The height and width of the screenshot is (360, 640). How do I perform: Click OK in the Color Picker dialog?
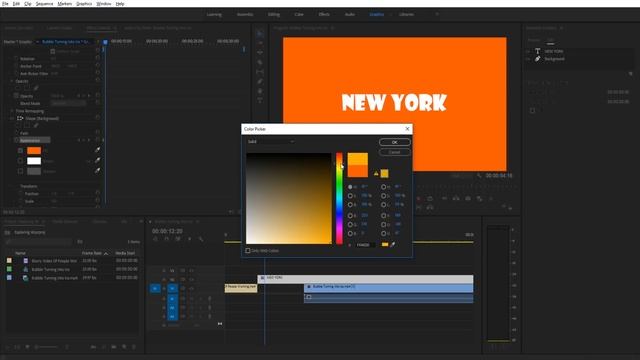click(x=394, y=142)
